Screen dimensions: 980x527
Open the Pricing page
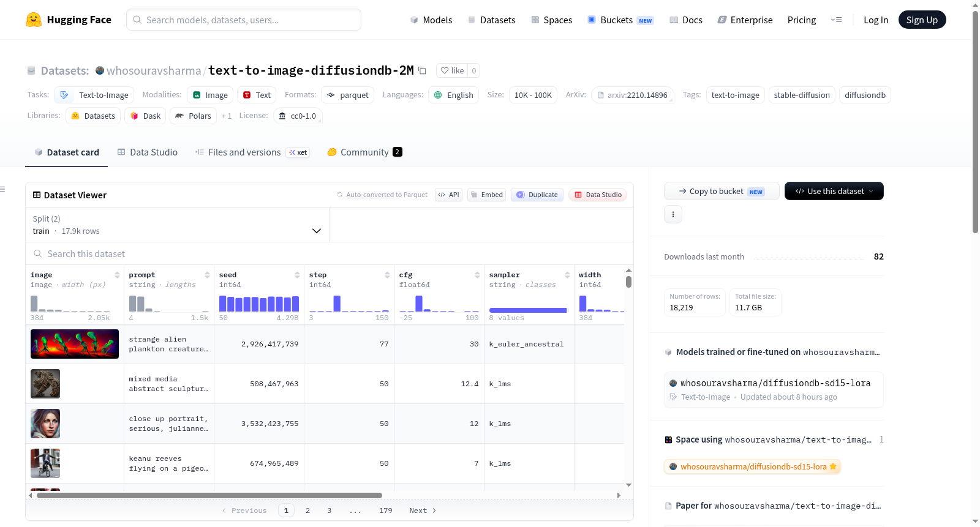(802, 20)
